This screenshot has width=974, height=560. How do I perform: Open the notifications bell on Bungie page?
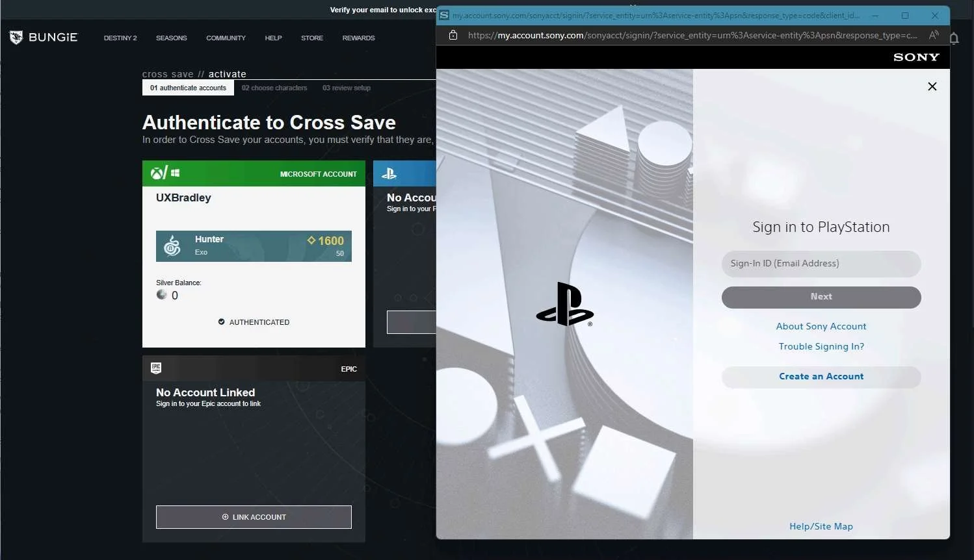pyautogui.click(x=954, y=38)
